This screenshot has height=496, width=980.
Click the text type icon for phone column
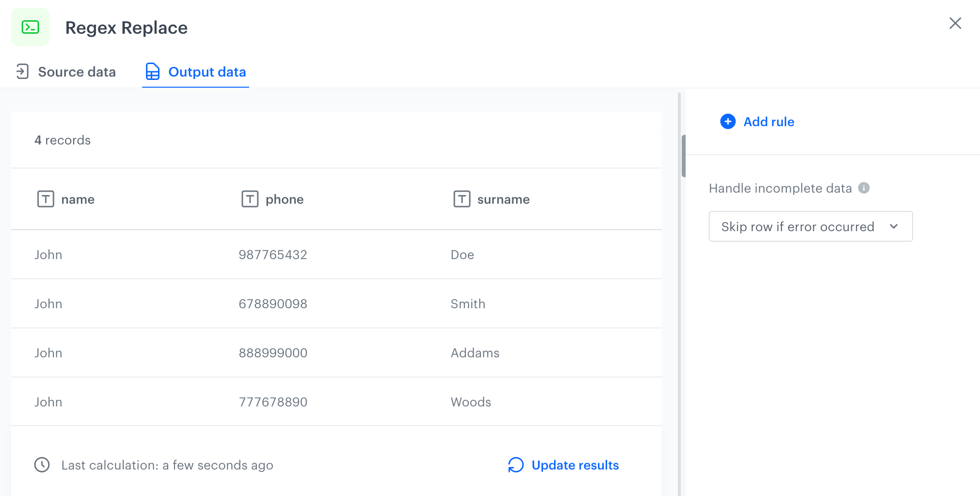(x=250, y=199)
